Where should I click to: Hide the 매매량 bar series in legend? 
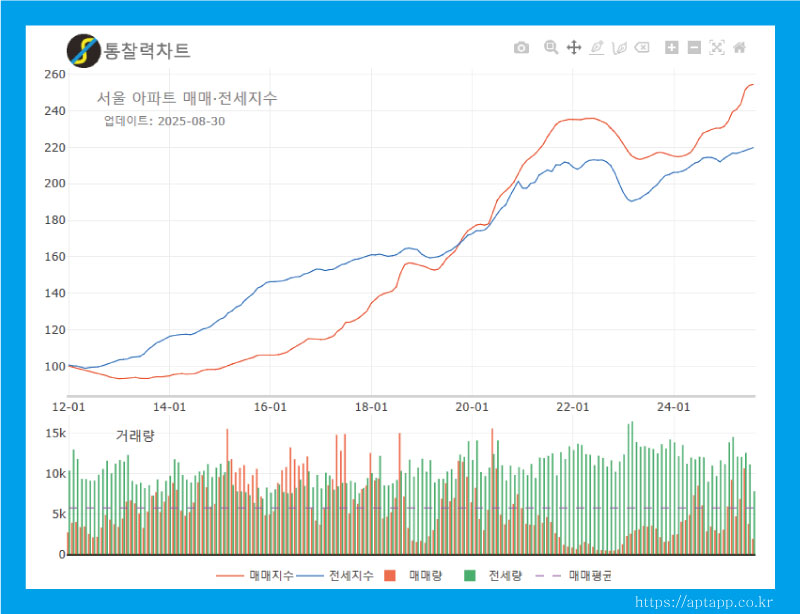click(415, 576)
